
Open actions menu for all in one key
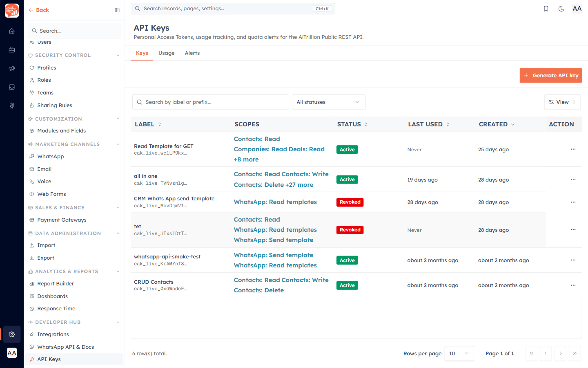(573, 180)
